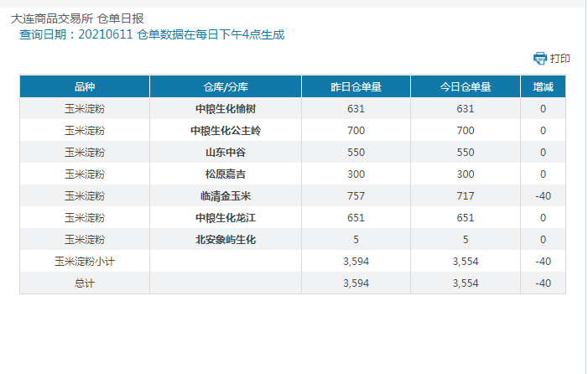This screenshot has width=588, height=374.
Task: Click warehouse name 中粮生化龙江
Action: 226,218
